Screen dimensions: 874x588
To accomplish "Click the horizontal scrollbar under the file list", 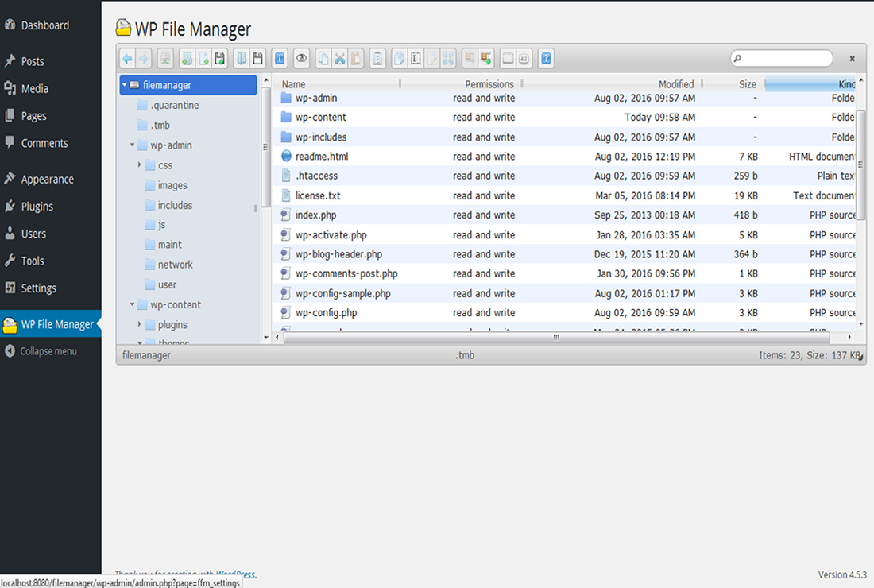I will tap(556, 337).
